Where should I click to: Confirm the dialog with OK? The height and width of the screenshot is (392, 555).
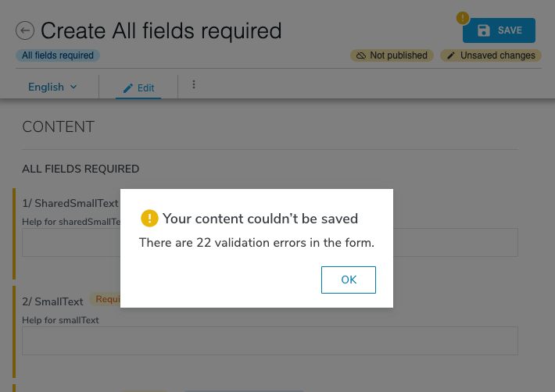349,280
